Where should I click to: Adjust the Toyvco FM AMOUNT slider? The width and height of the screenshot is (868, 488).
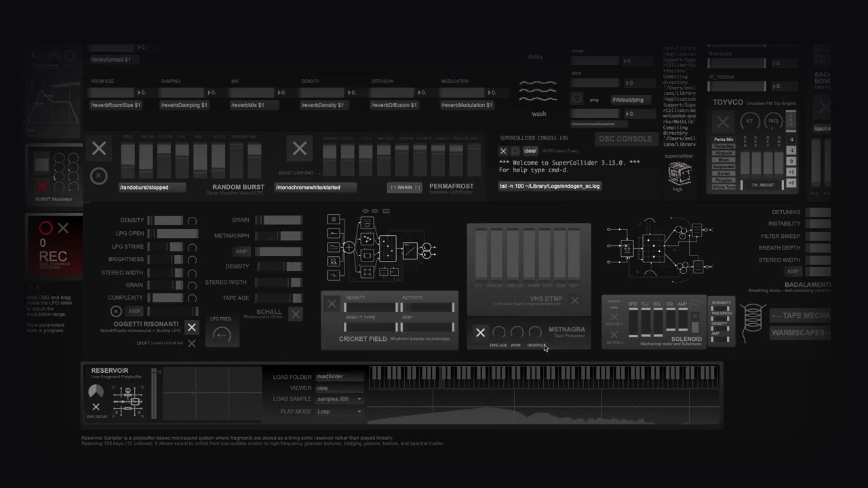(x=762, y=185)
